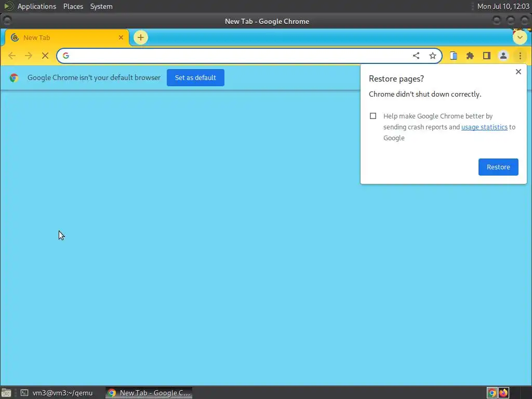Expand the tab search chevron
Viewport: 532px width, 399px height.
pyautogui.click(x=520, y=37)
